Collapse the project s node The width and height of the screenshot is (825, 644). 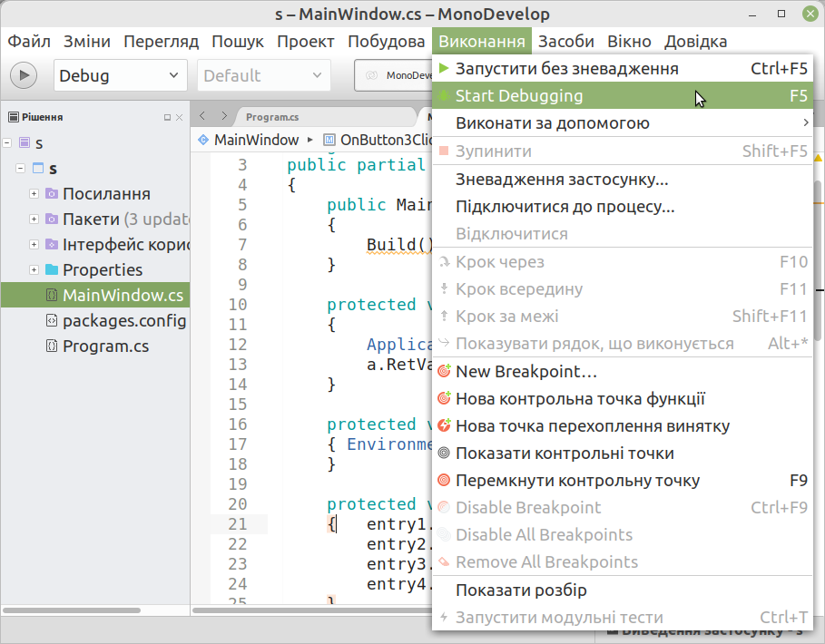coord(21,168)
